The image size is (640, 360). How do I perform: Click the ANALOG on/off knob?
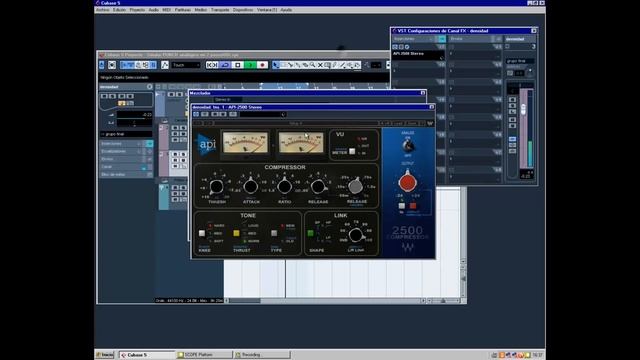[408, 145]
